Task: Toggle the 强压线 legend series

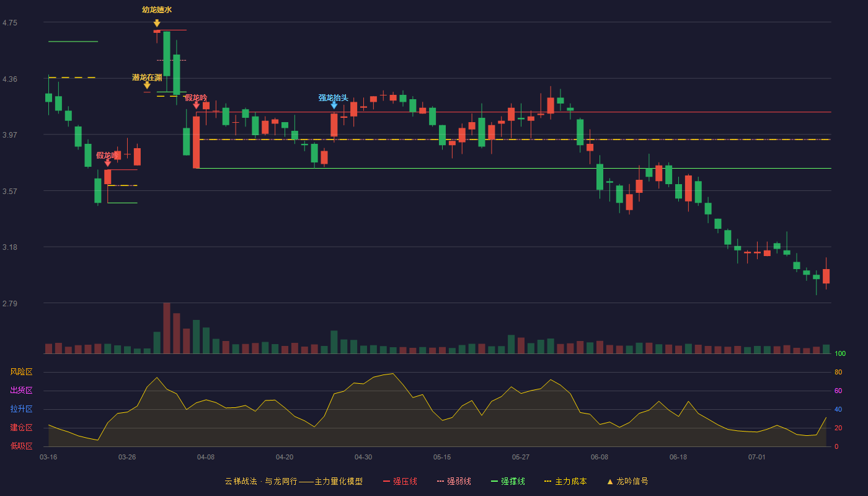Action: coord(400,481)
